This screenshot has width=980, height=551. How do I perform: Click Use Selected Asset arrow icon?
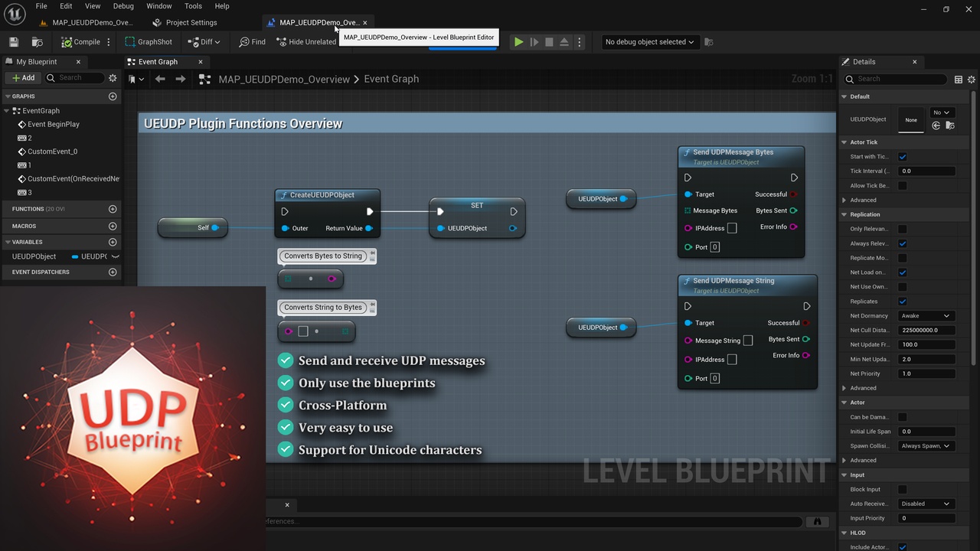pyautogui.click(x=936, y=126)
